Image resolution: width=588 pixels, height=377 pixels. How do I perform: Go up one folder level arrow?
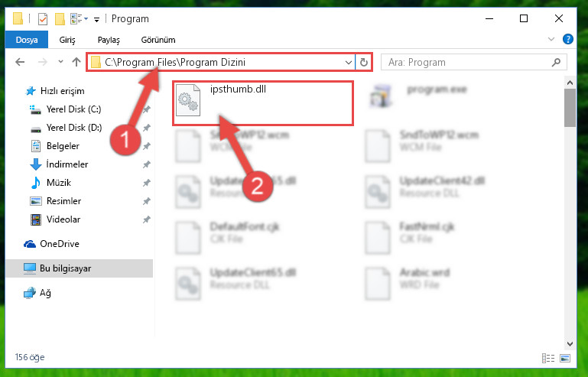tap(76, 62)
